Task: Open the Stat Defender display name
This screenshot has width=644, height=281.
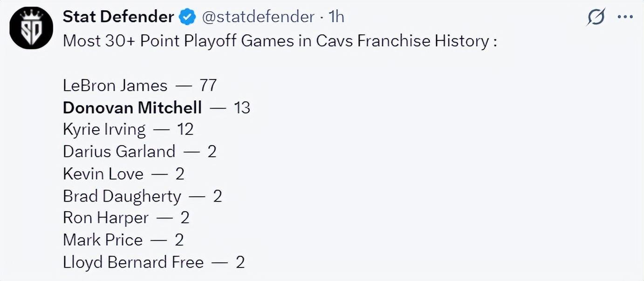Action: [x=118, y=17]
